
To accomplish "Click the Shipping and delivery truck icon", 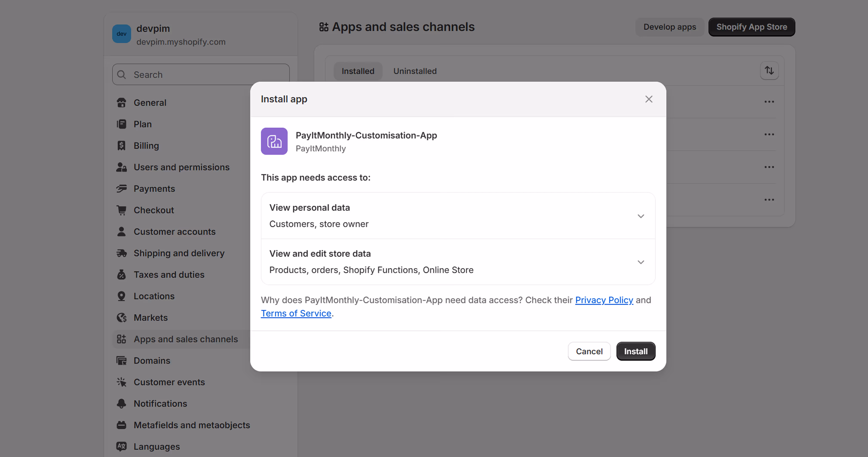I will pyautogui.click(x=121, y=253).
